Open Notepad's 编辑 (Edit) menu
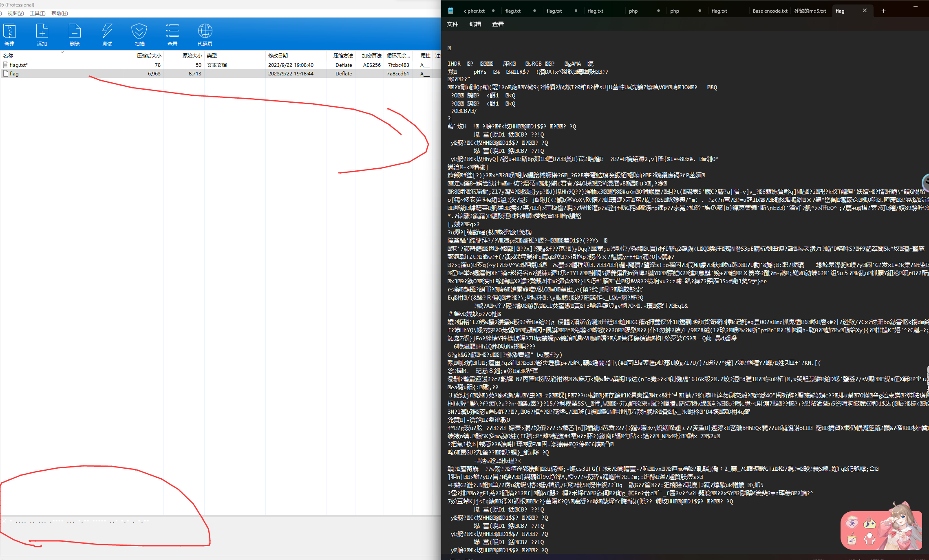Screen dimensions: 929x560 click(x=475, y=24)
